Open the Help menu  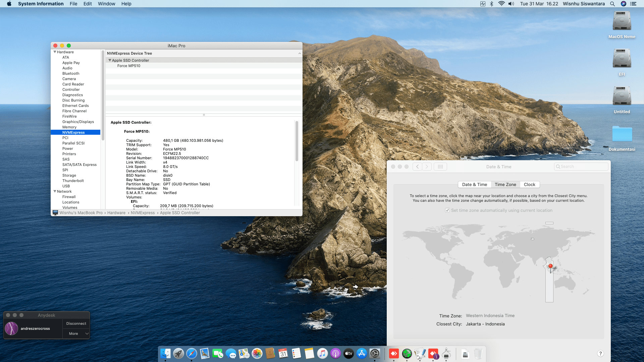coord(126,4)
